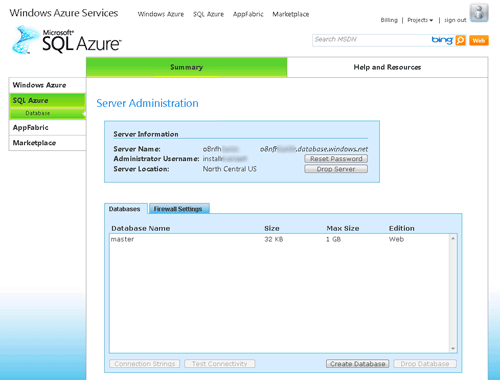Click the Server Administration heading

pyautogui.click(x=147, y=103)
